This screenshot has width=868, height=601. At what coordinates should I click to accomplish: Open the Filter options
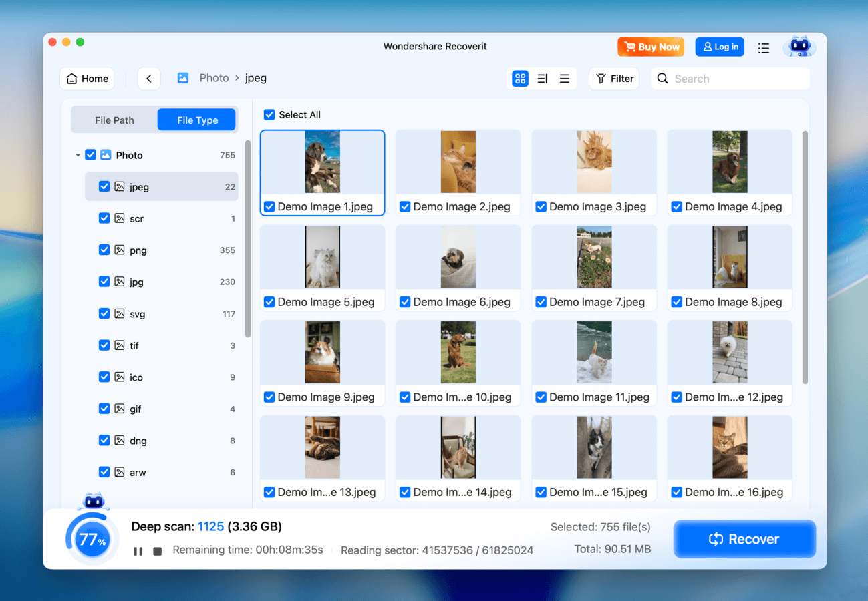tap(614, 79)
